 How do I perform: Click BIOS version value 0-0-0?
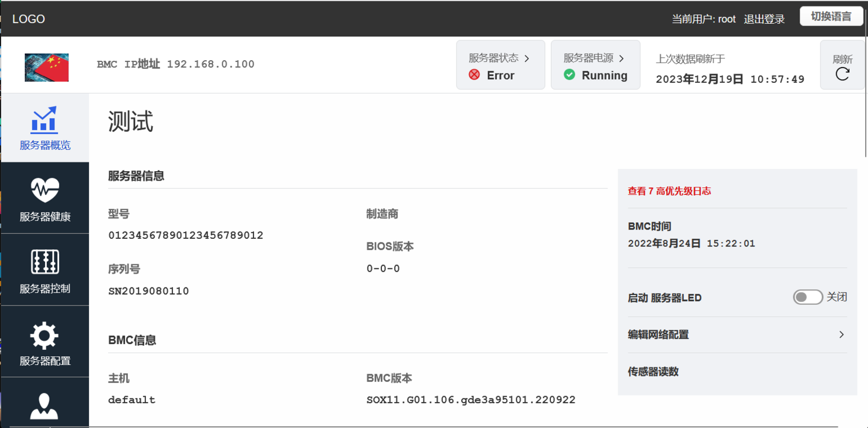click(383, 268)
